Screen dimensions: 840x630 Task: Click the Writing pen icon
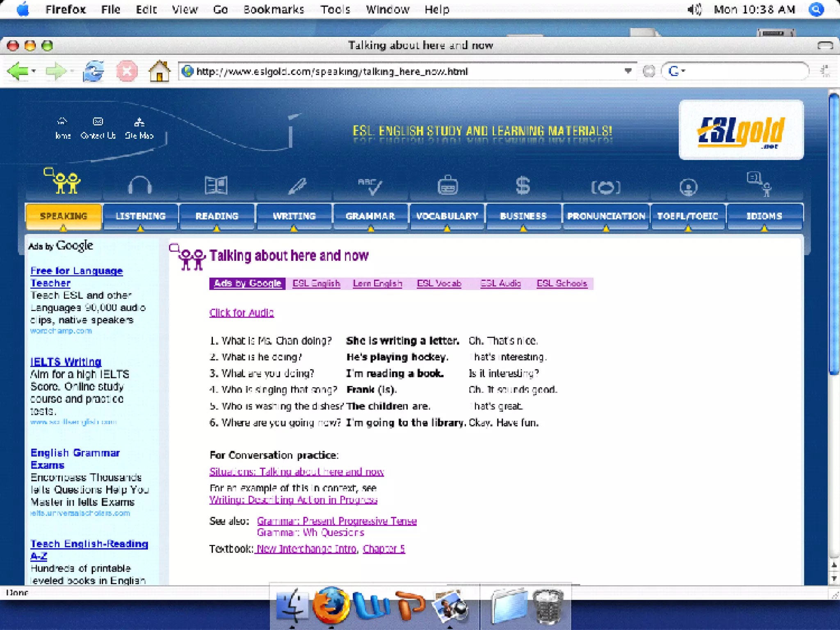(297, 185)
